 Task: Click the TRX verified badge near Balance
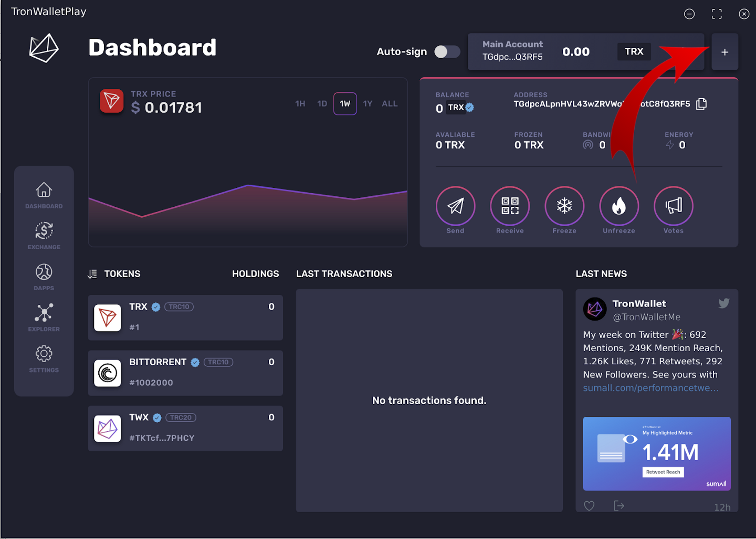pyautogui.click(x=469, y=108)
